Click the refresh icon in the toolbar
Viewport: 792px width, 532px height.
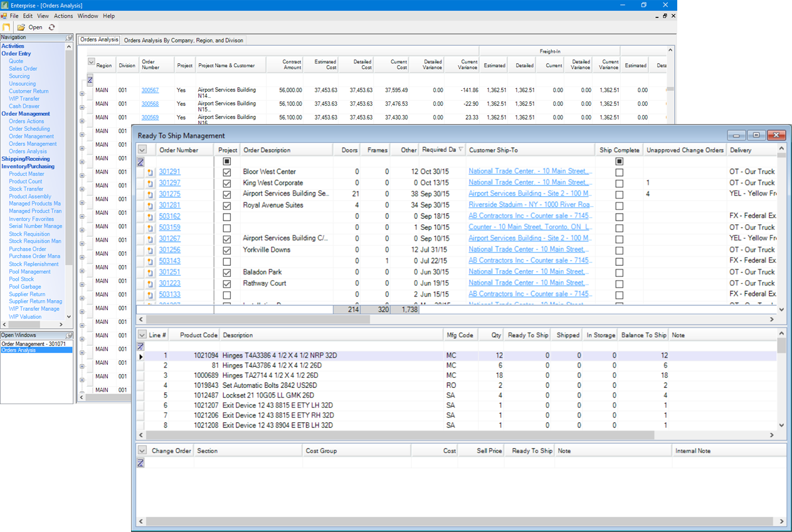[x=51, y=27]
